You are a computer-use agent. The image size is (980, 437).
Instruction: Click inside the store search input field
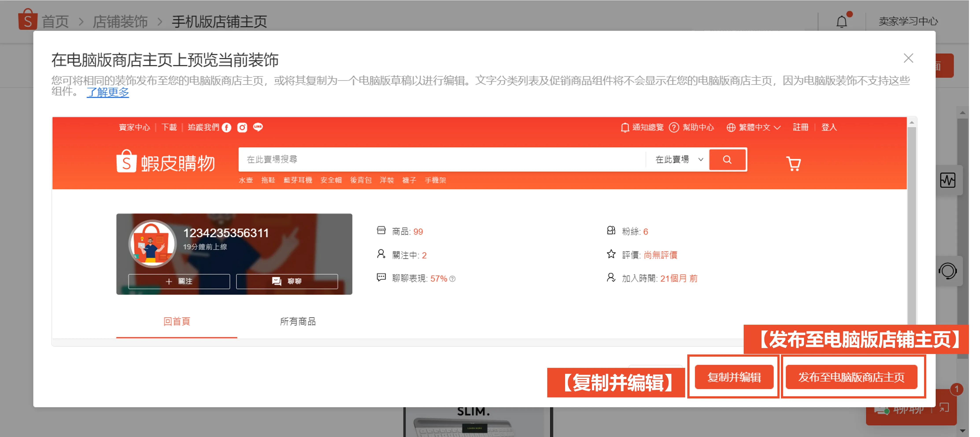click(x=418, y=160)
